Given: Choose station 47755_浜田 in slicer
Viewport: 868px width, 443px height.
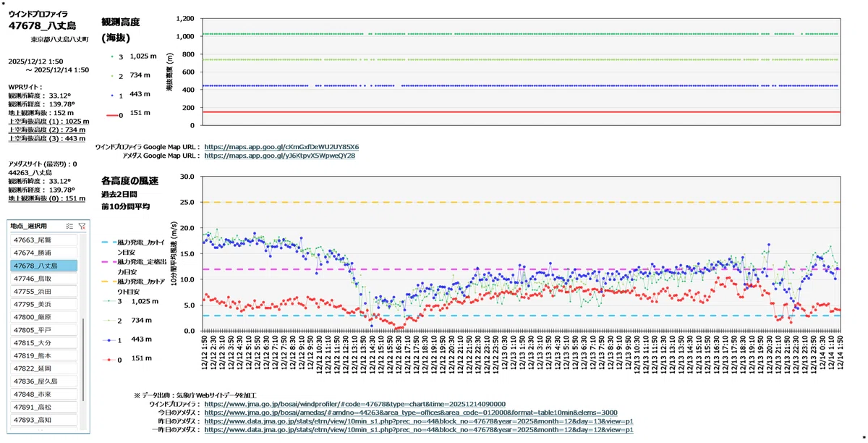Looking at the screenshot, I should (44, 291).
